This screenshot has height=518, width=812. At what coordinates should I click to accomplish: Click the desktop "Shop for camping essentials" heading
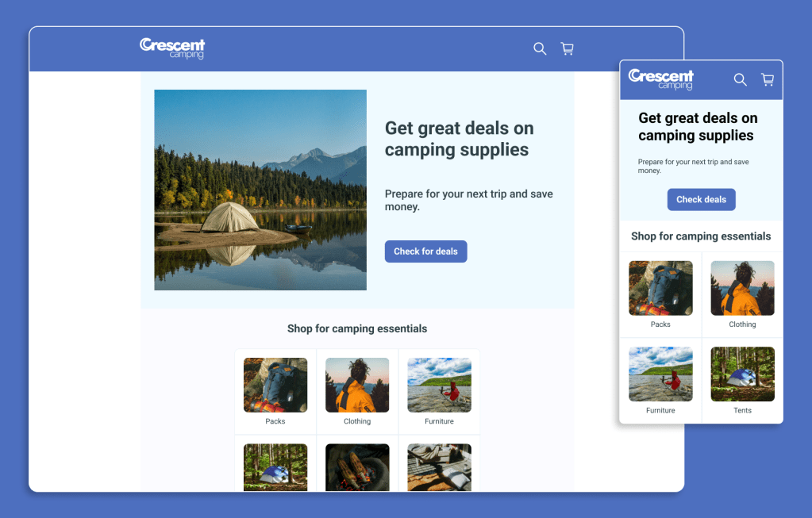pos(357,328)
